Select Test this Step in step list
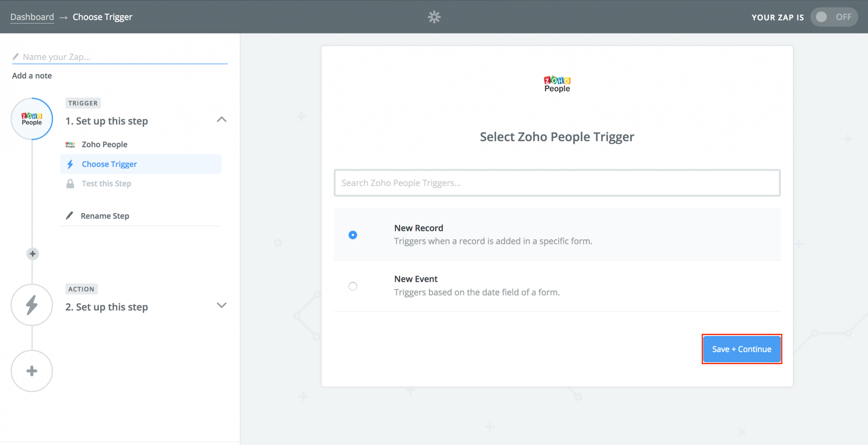Screen dimensions: 868x445 pyautogui.click(x=141, y=184)
